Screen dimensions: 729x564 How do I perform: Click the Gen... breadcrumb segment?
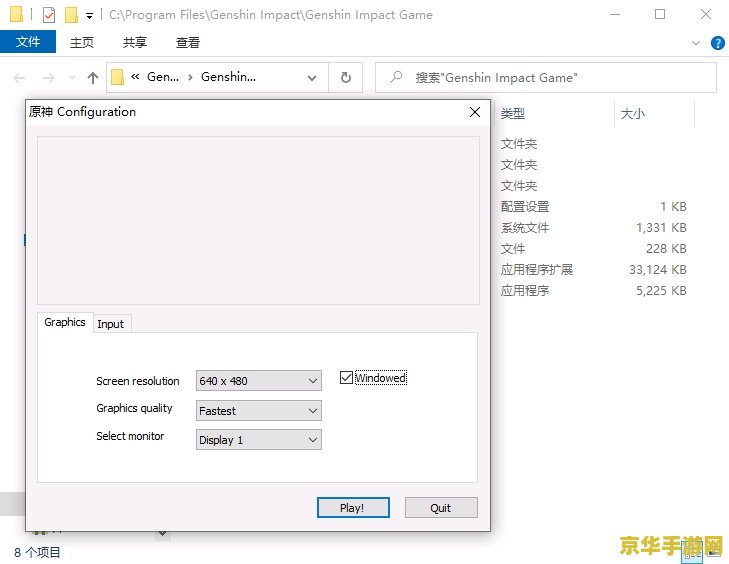pos(163,77)
